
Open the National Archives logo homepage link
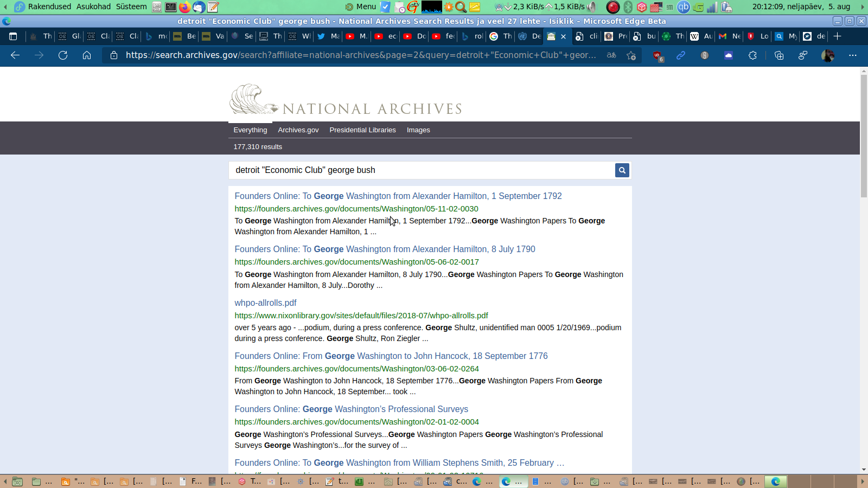click(x=346, y=99)
